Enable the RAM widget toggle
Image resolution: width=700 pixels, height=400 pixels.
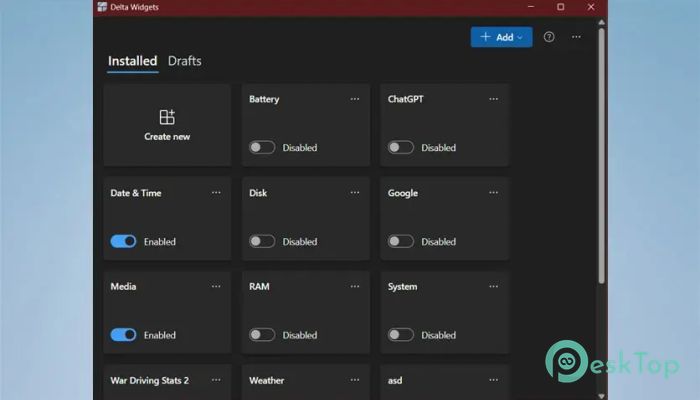click(262, 335)
